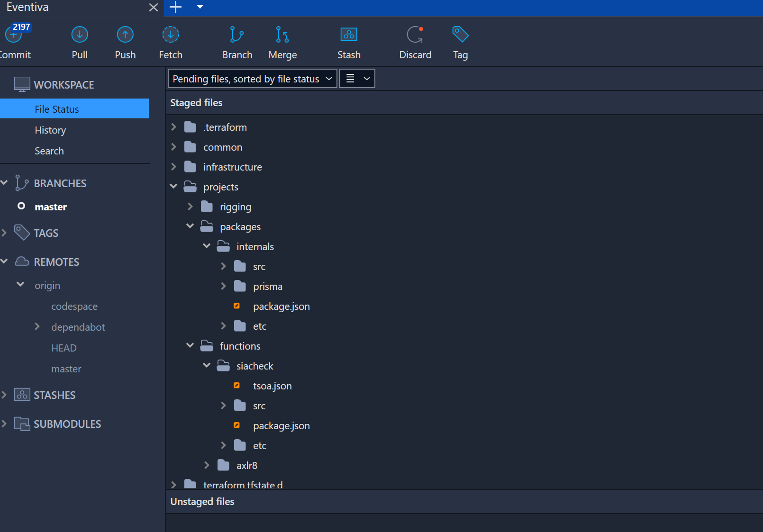The image size is (763, 532).
Task: Select HEAD under origin
Action: click(x=64, y=348)
